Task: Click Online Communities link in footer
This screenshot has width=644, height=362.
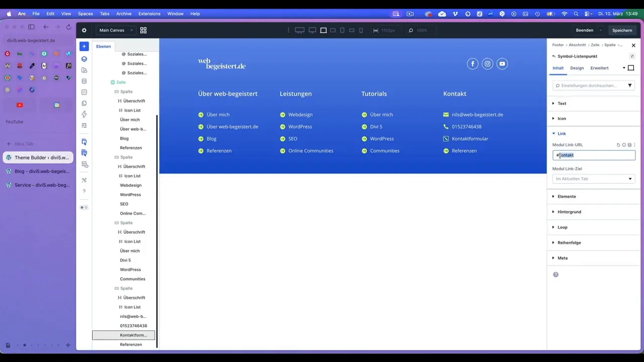Action: [311, 151]
